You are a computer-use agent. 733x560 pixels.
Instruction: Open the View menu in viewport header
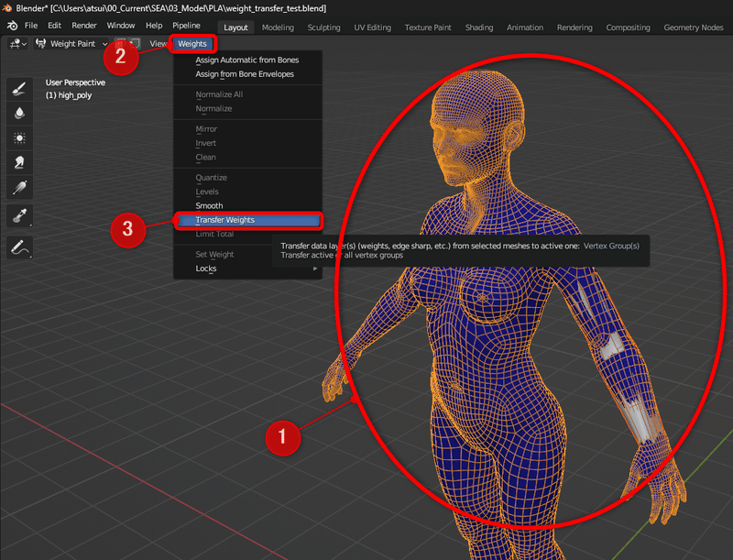[x=158, y=43]
